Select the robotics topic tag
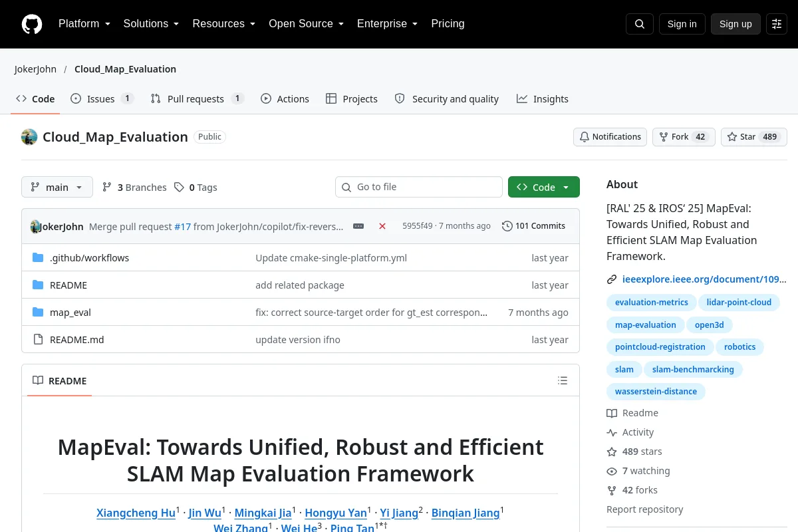Screen dimensions: 798x532 (740, 347)
